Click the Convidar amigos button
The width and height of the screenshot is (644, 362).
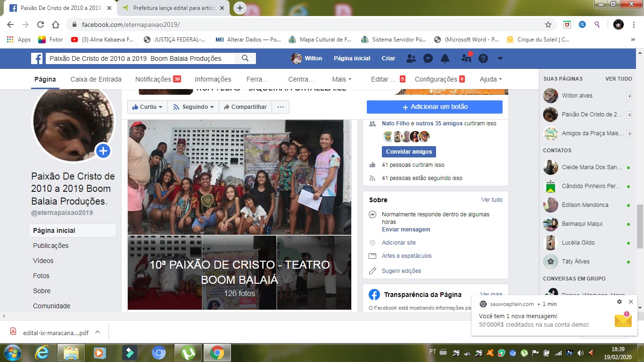(409, 152)
